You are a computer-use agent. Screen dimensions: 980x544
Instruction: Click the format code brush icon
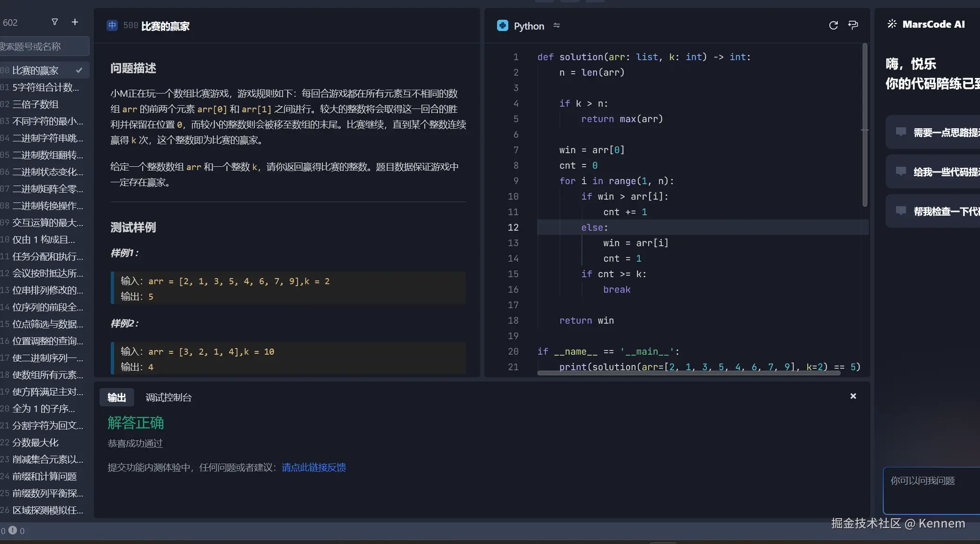[x=853, y=25]
